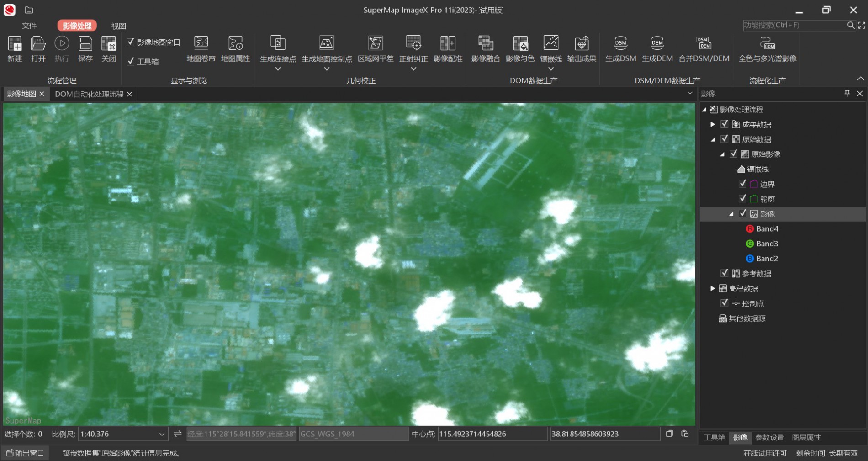Click the 新建 (New) workflow icon

15,44
